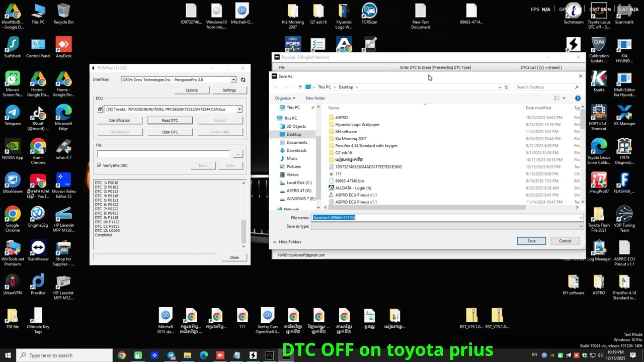The width and height of the screenshot is (644, 362).
Task: Expand the ECU selection dropdown
Action: click(239, 109)
